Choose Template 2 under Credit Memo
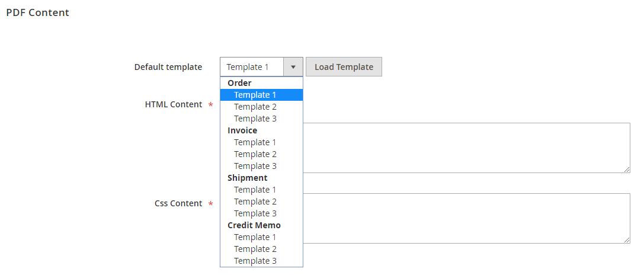 (x=262, y=250)
